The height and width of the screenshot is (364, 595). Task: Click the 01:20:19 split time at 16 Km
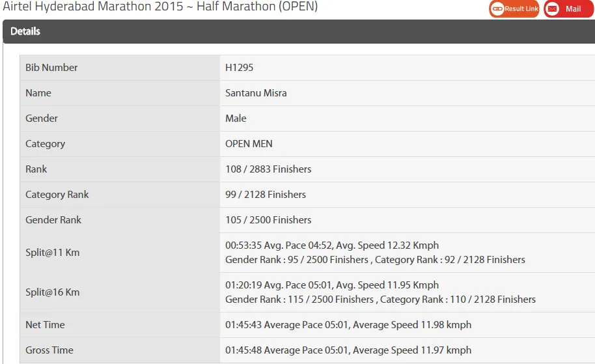click(x=243, y=285)
